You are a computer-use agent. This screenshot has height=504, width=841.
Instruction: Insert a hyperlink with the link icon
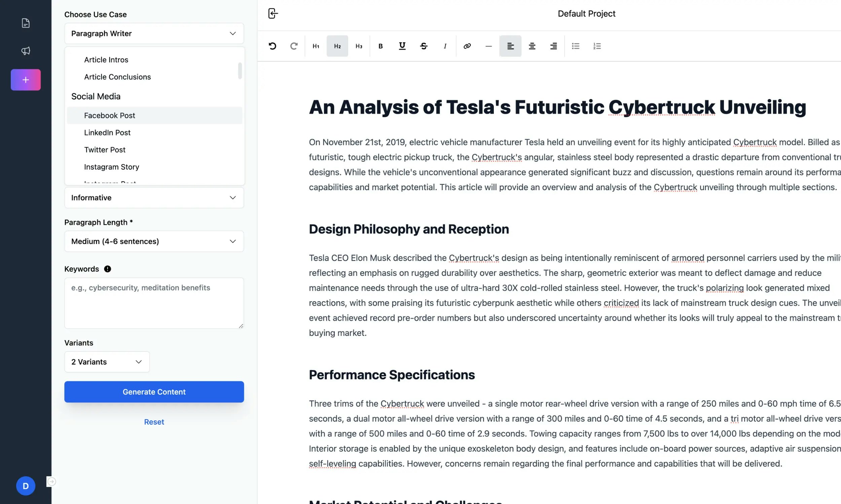tap(467, 46)
